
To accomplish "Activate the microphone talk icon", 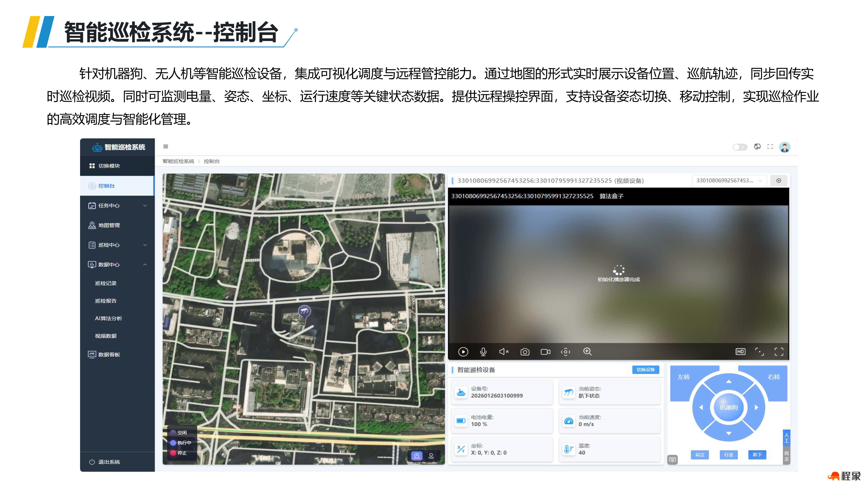I will click(x=483, y=352).
